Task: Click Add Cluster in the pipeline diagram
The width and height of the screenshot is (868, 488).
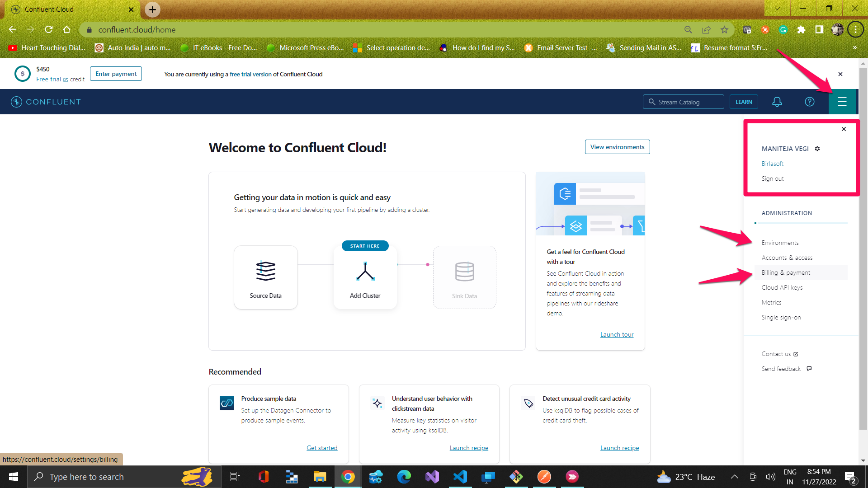Action: (x=365, y=277)
